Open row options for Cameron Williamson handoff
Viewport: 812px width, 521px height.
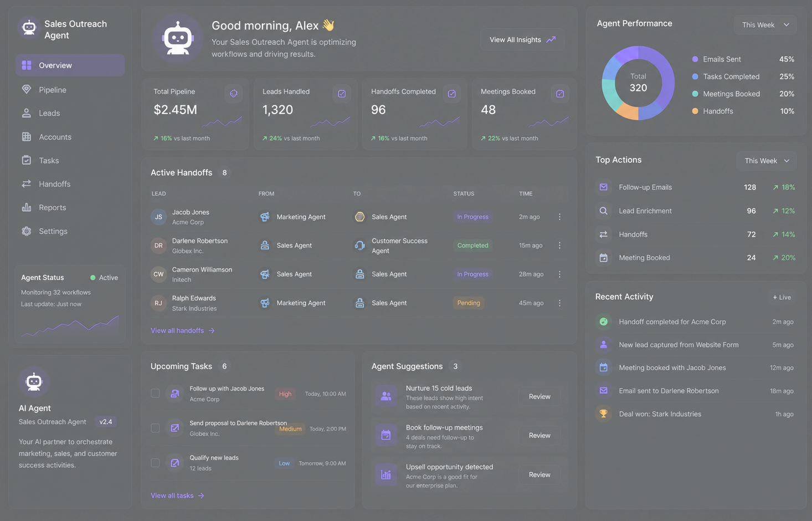[x=559, y=274]
